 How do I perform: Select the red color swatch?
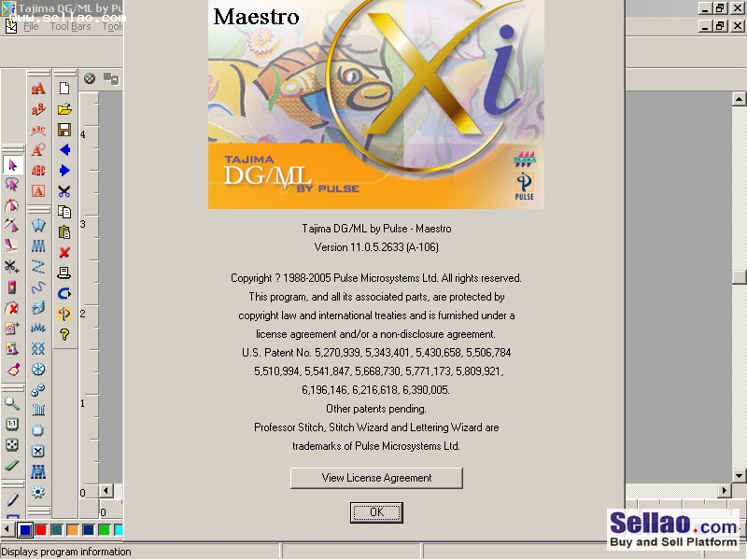[x=41, y=529]
